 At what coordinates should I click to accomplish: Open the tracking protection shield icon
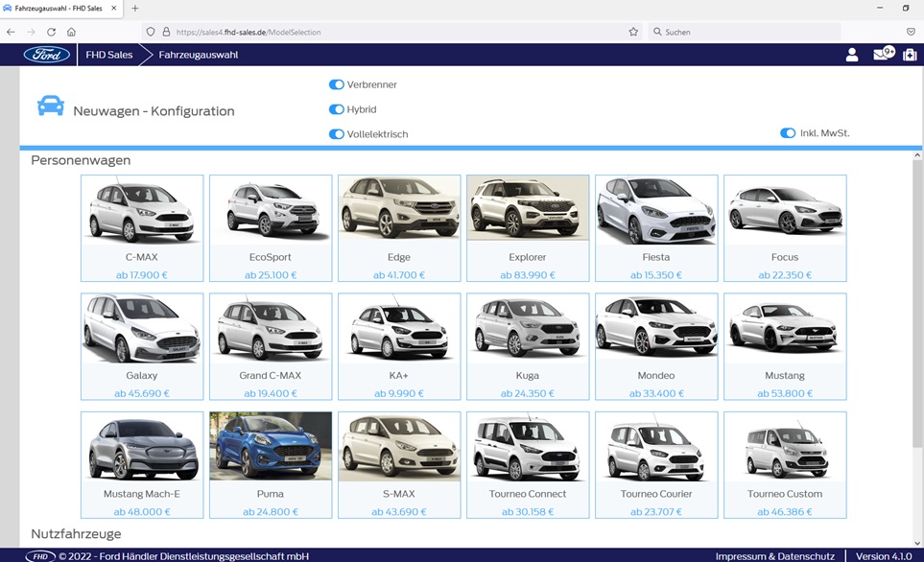click(151, 32)
